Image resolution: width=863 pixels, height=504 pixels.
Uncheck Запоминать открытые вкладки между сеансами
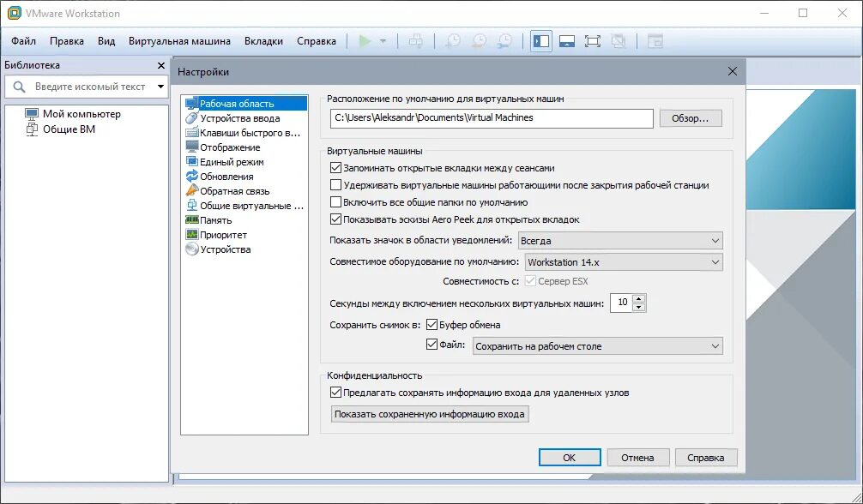[x=335, y=168]
